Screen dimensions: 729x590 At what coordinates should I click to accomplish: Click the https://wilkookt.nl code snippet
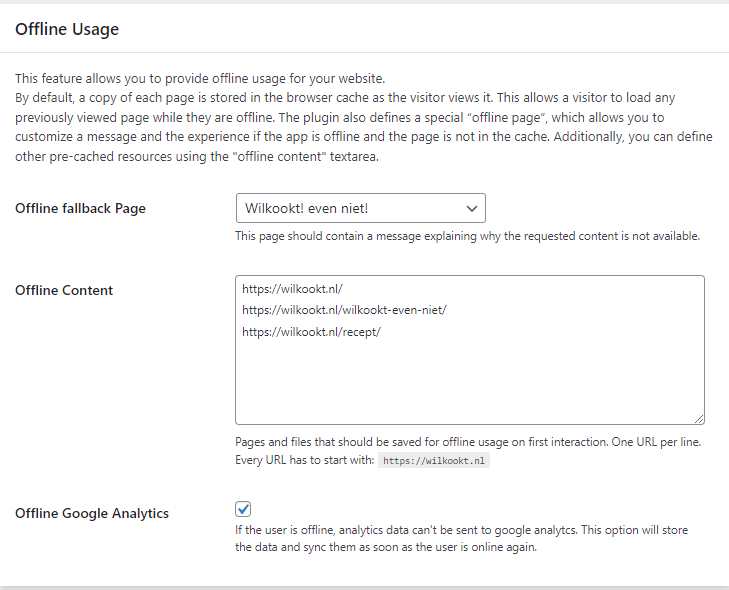pyautogui.click(x=434, y=461)
